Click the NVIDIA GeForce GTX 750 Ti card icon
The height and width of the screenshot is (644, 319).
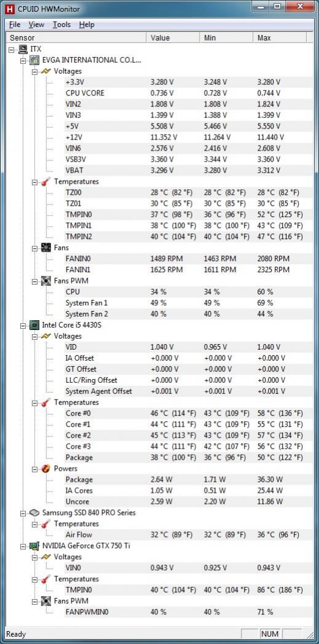(34, 546)
